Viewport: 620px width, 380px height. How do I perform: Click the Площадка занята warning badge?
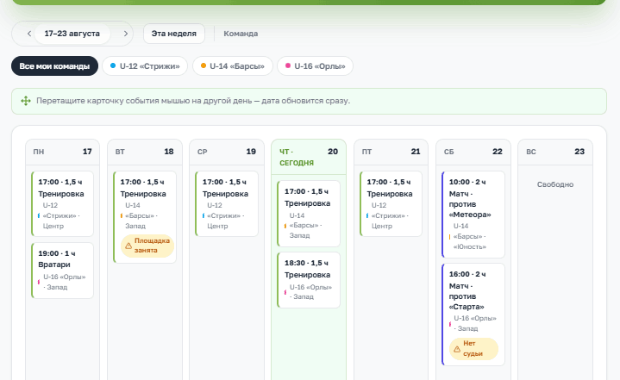(x=147, y=246)
